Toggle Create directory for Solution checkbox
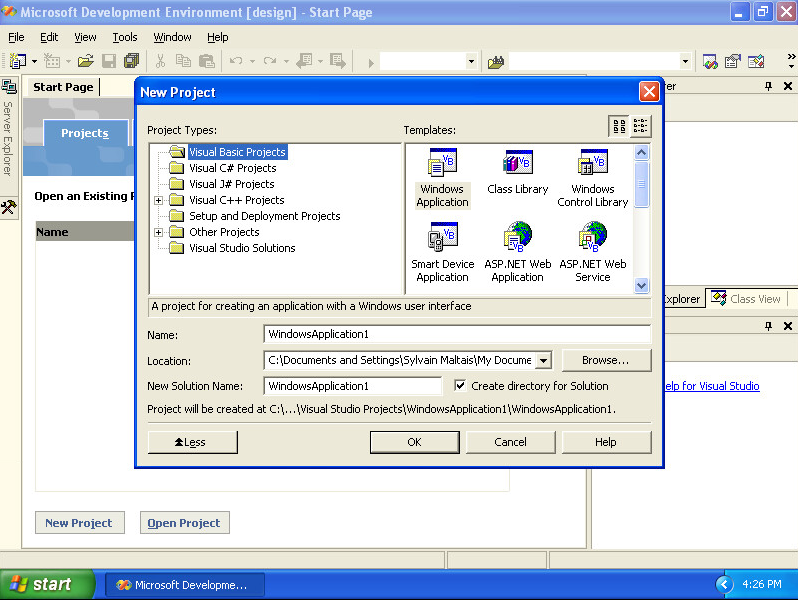The height and width of the screenshot is (600, 798). 461,386
